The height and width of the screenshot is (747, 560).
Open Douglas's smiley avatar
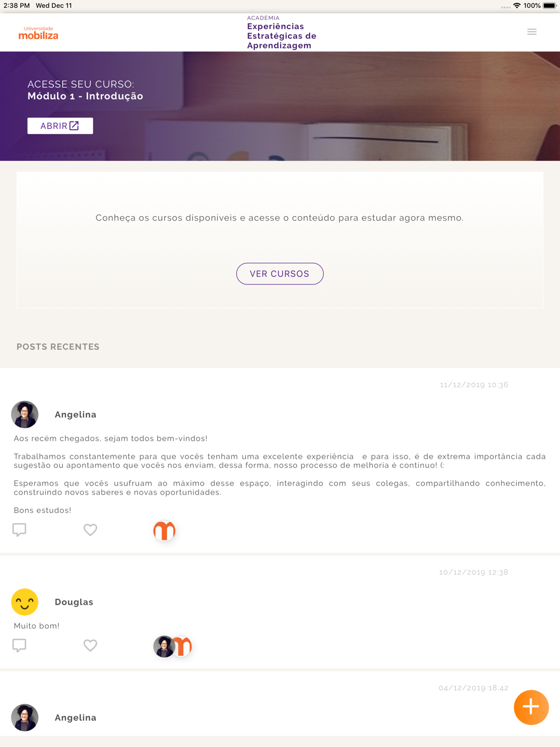[25, 602]
